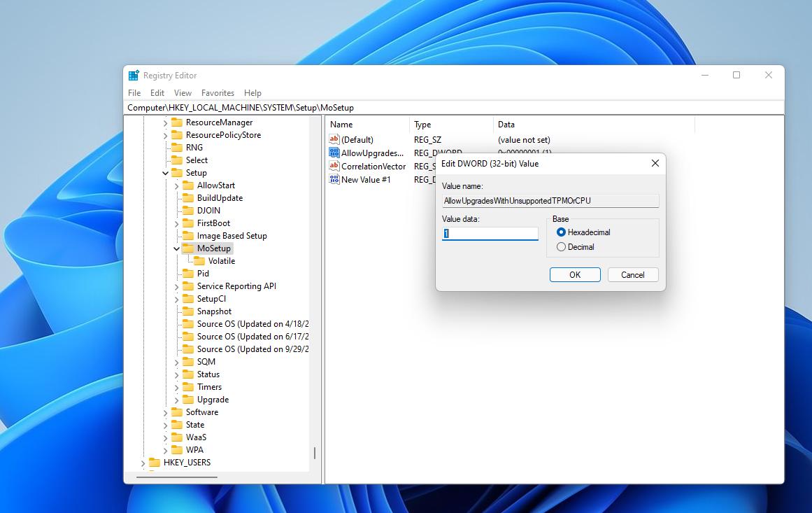Expand the Software key
The image size is (812, 513).
[165, 412]
